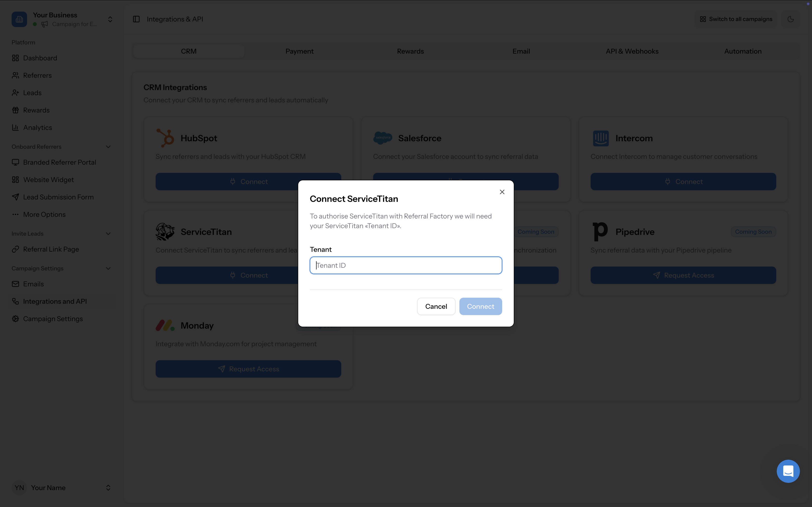Click the Branded Referrer Portal monitor icon

[15, 162]
